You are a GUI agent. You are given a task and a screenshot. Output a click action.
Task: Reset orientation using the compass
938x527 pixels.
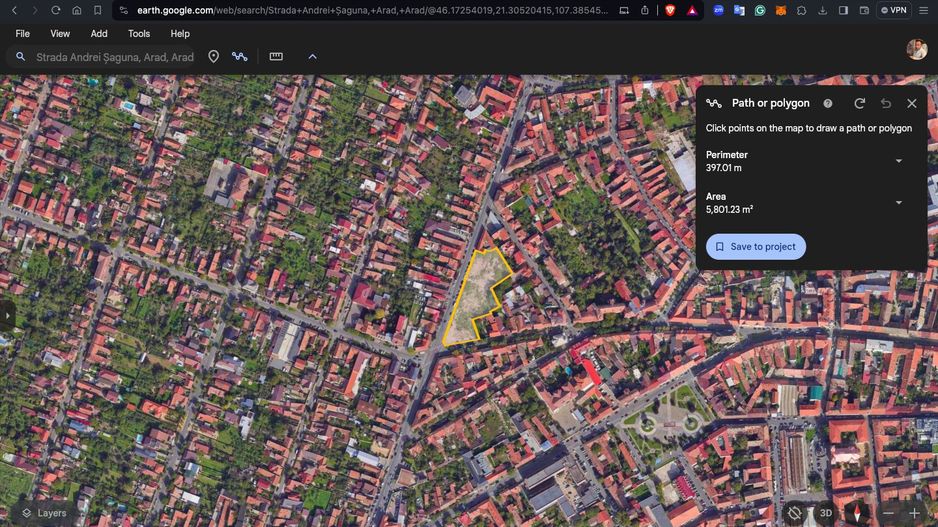pyautogui.click(x=857, y=513)
